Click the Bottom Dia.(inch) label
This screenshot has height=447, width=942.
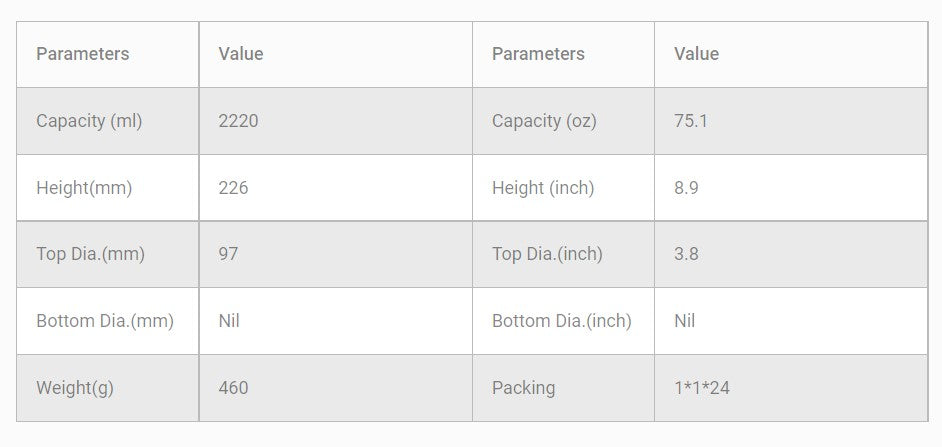pos(562,321)
